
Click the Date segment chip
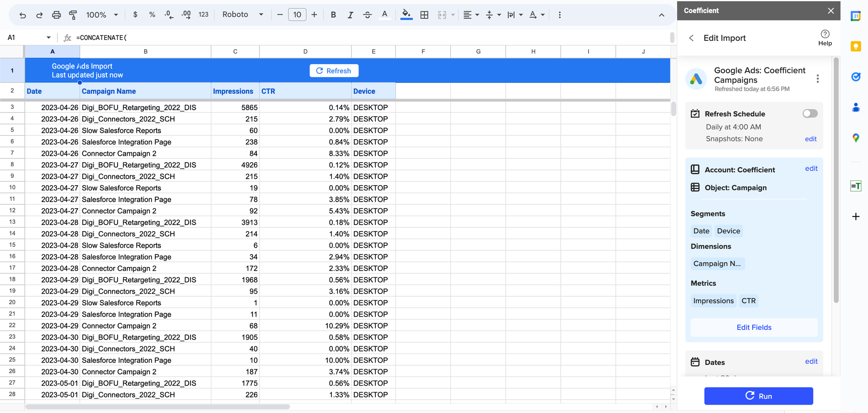(x=701, y=231)
